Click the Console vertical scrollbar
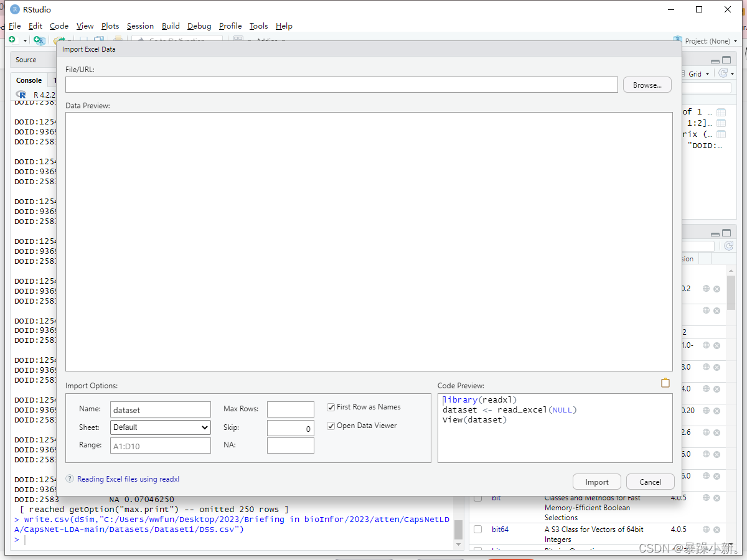This screenshot has width=747, height=560. 459,530
